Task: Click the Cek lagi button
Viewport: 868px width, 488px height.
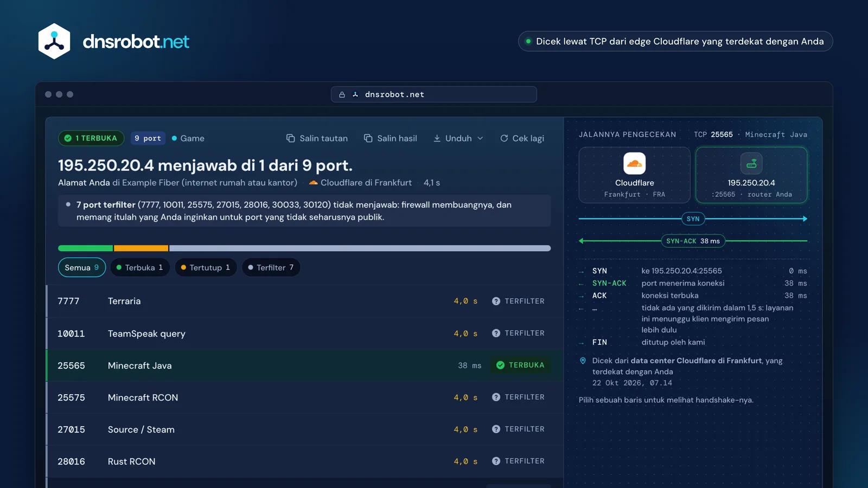Action: (522, 138)
